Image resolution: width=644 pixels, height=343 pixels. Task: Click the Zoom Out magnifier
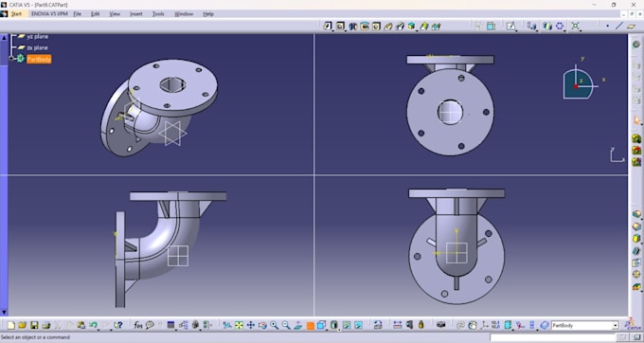click(x=286, y=325)
